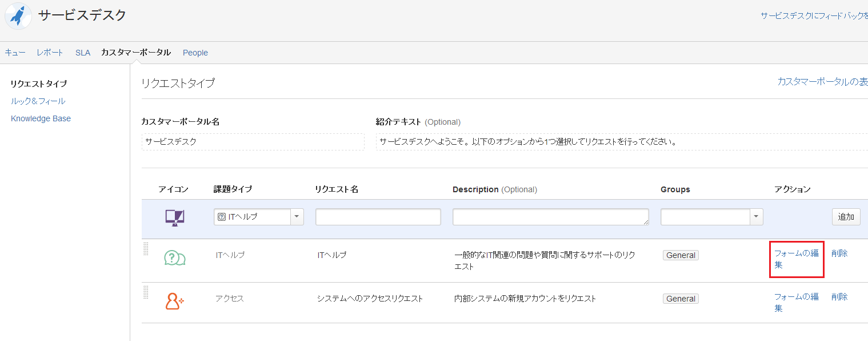Open the SLA tab
Viewport: 868px width, 341px height.
(83, 53)
